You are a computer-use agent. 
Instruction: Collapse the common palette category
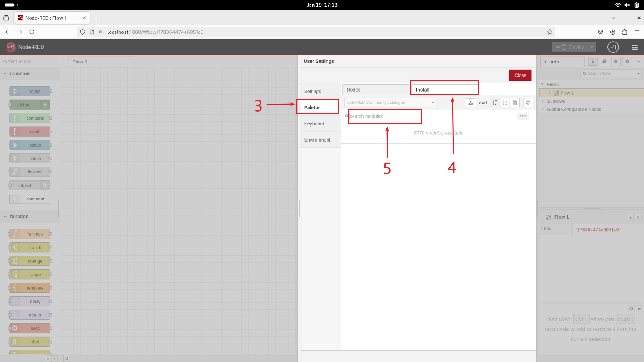(x=5, y=73)
